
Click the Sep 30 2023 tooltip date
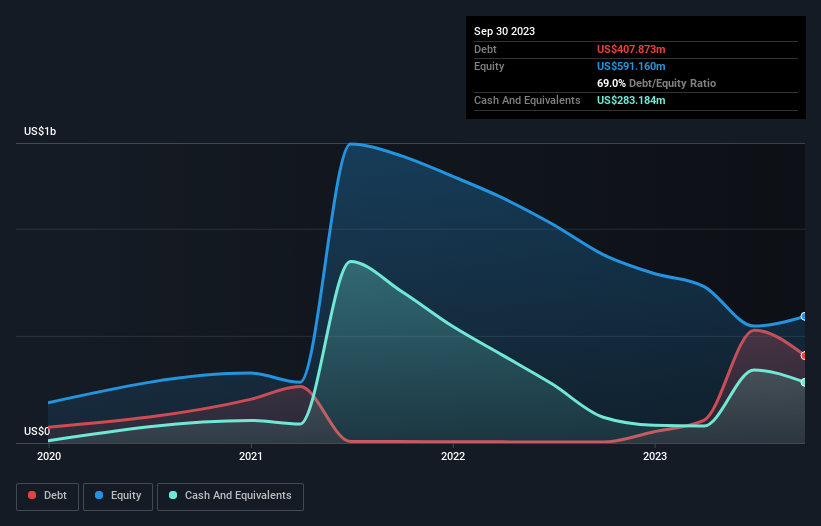click(504, 31)
